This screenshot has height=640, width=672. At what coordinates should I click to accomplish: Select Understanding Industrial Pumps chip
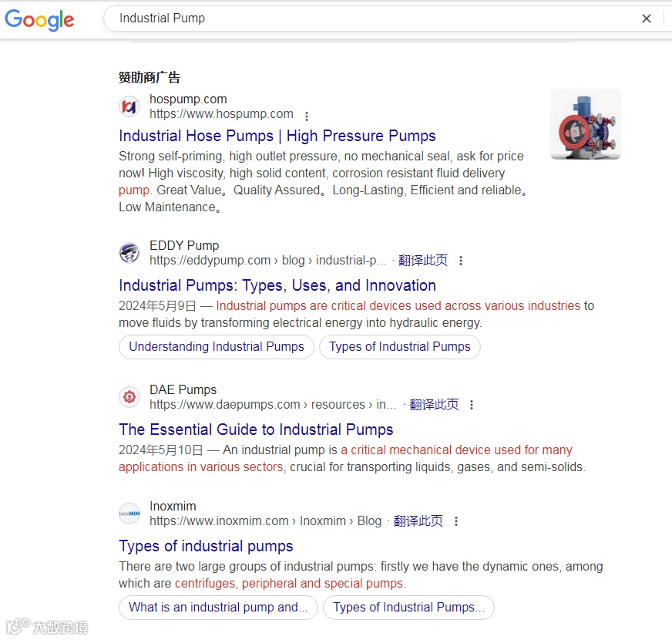tap(217, 346)
